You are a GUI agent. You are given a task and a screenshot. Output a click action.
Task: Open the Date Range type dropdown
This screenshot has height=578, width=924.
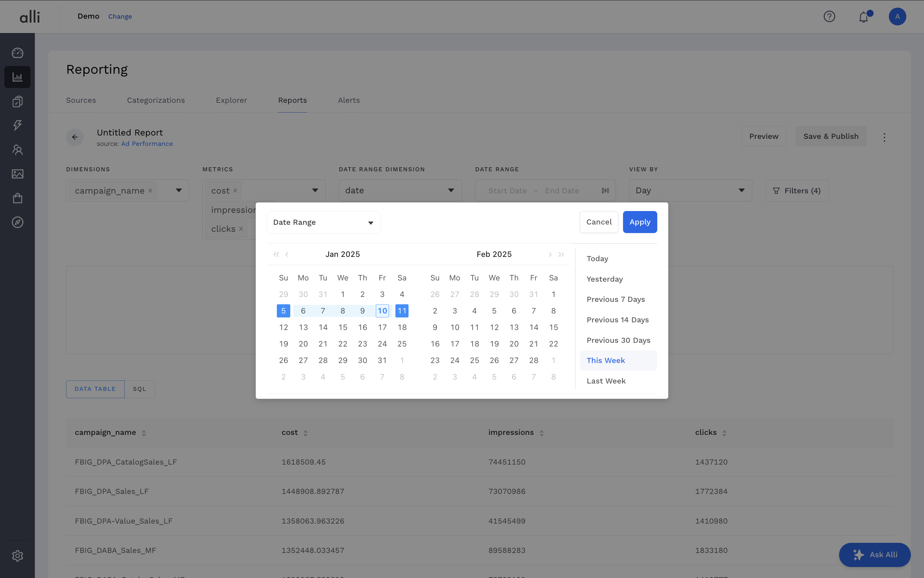(x=324, y=222)
